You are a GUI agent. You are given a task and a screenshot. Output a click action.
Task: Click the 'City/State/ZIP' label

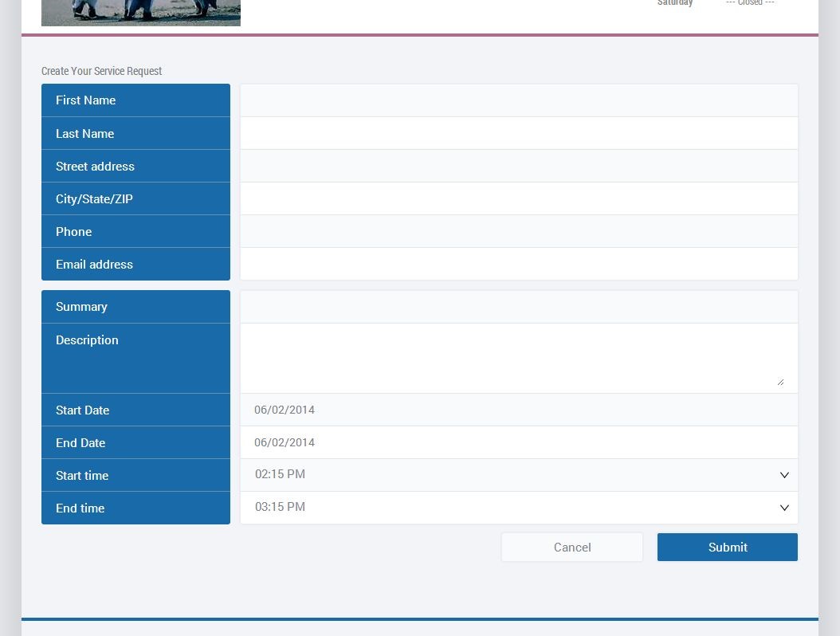[94, 199]
